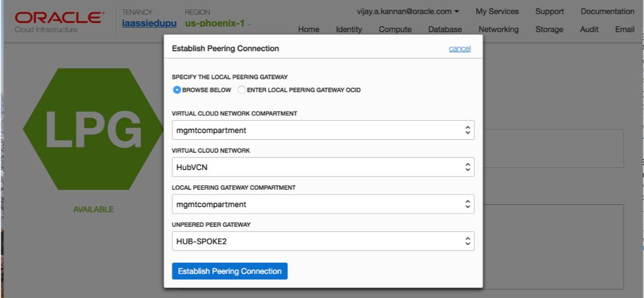This screenshot has width=644, height=298.
Task: Expand Local Peering Gateway Compartment dropdown
Action: click(323, 204)
